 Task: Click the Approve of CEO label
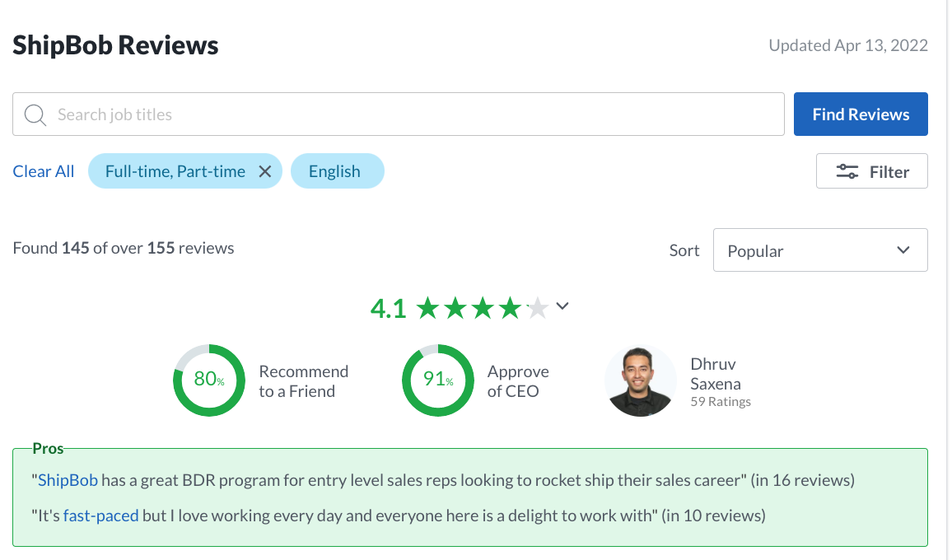click(518, 380)
